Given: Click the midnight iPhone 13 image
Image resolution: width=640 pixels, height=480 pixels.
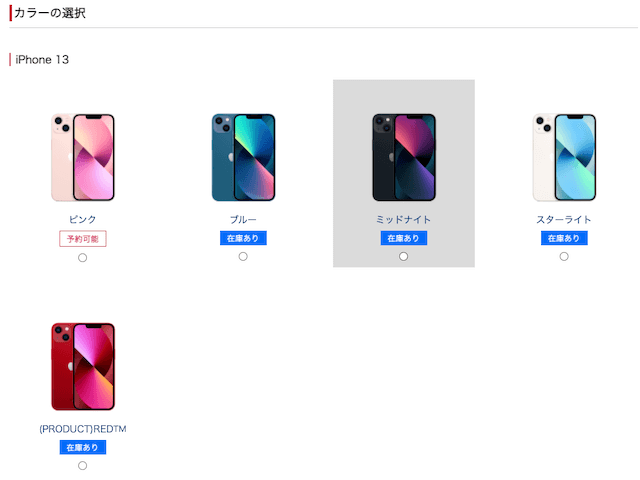Looking at the screenshot, I should coord(404,158).
